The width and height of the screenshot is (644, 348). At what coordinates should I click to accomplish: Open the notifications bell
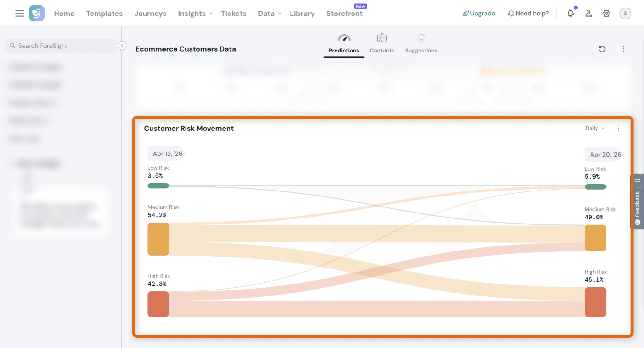click(x=571, y=13)
